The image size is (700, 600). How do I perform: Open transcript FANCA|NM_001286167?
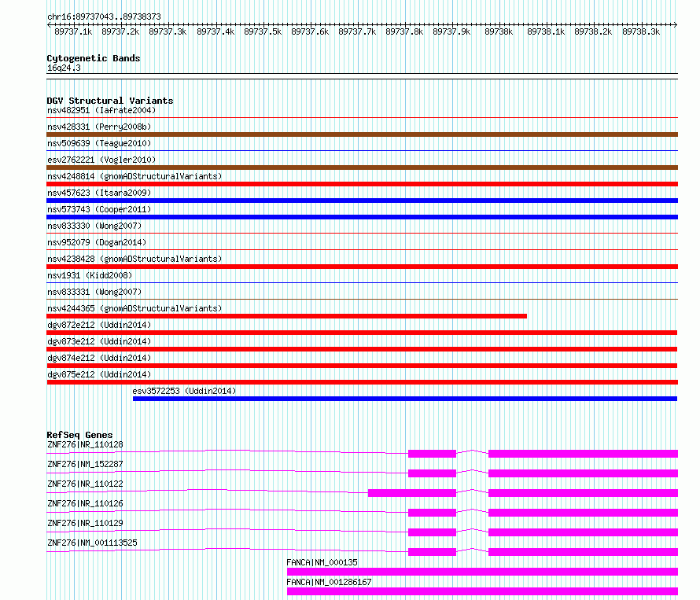(x=329, y=582)
